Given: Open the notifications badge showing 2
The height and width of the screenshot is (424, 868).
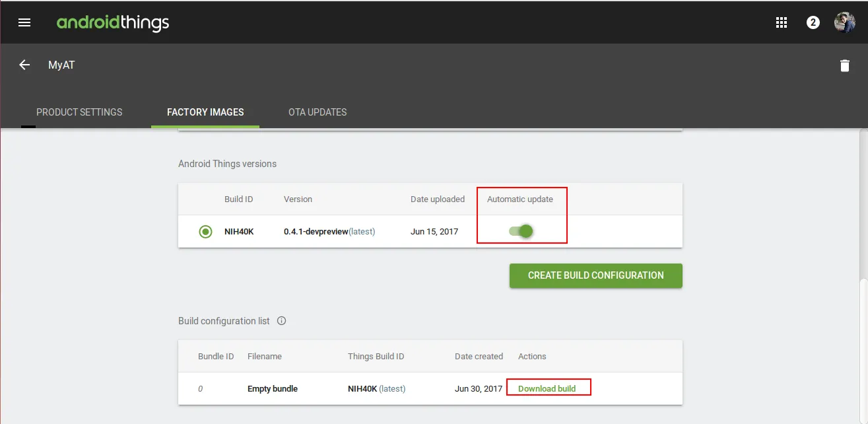Looking at the screenshot, I should coord(813,22).
